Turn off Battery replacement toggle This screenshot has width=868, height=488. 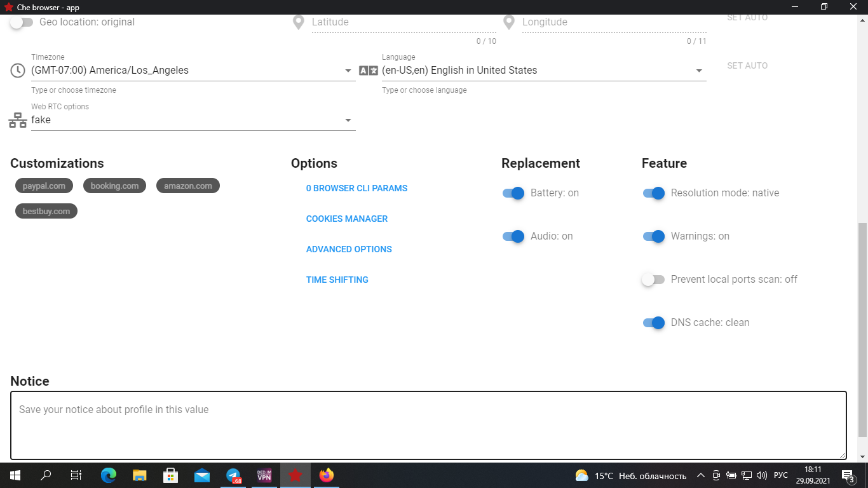pos(513,193)
